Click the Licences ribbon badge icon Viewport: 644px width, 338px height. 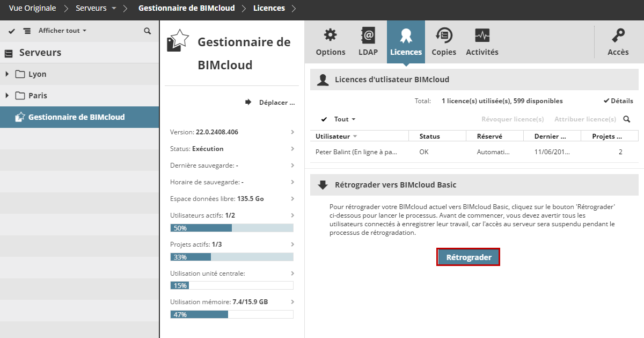click(406, 35)
